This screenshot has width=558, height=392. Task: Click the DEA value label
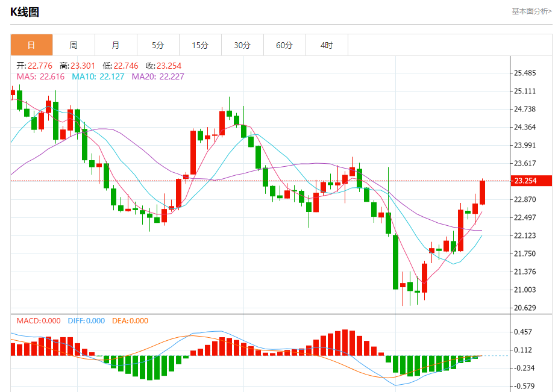[130, 321]
